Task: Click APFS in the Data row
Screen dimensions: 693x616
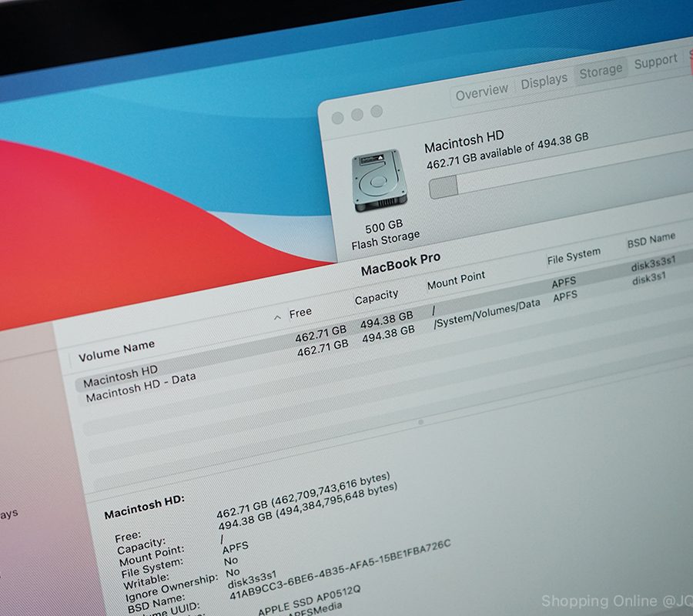Action: 565,296
